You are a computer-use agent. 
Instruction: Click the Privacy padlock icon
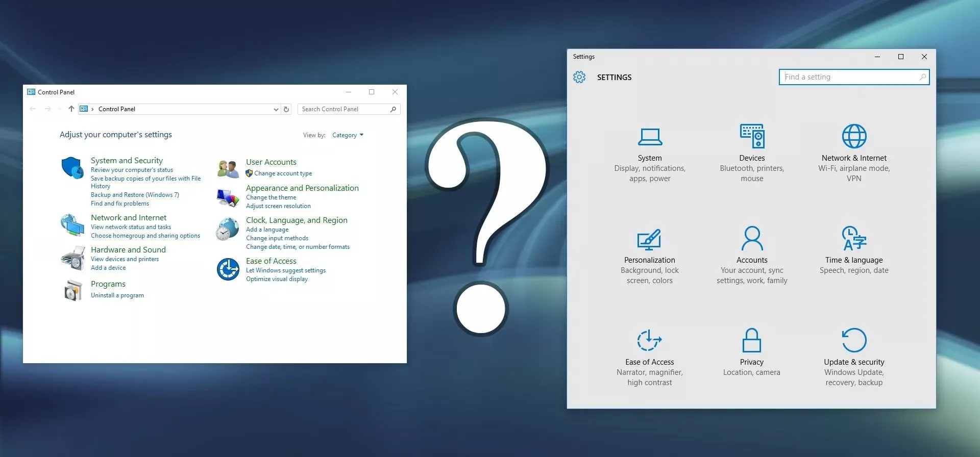[x=751, y=340]
